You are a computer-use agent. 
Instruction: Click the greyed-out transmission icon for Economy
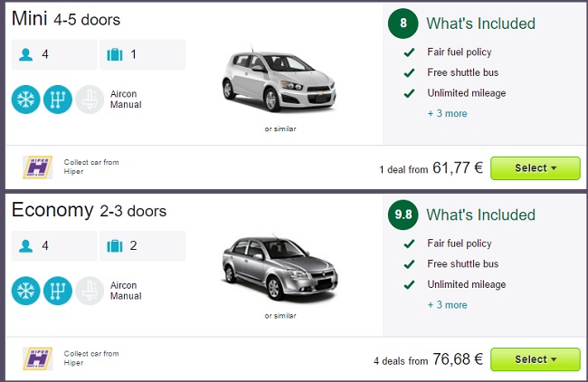[90, 291]
